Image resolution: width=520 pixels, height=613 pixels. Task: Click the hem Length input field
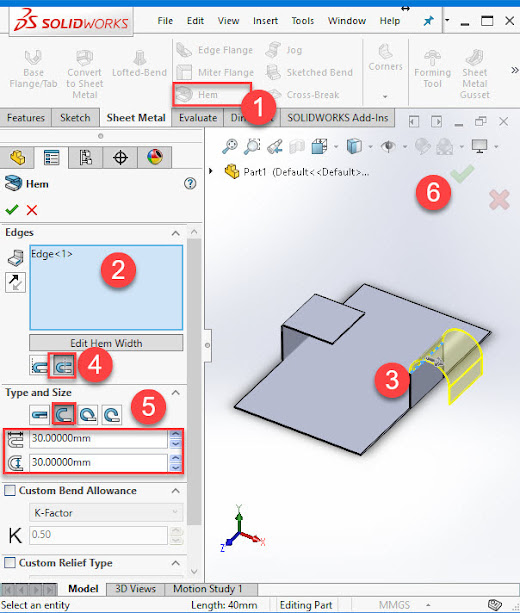tap(98, 439)
